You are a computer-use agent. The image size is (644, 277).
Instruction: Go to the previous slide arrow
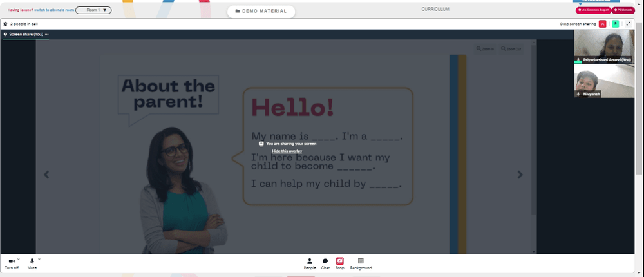46,175
